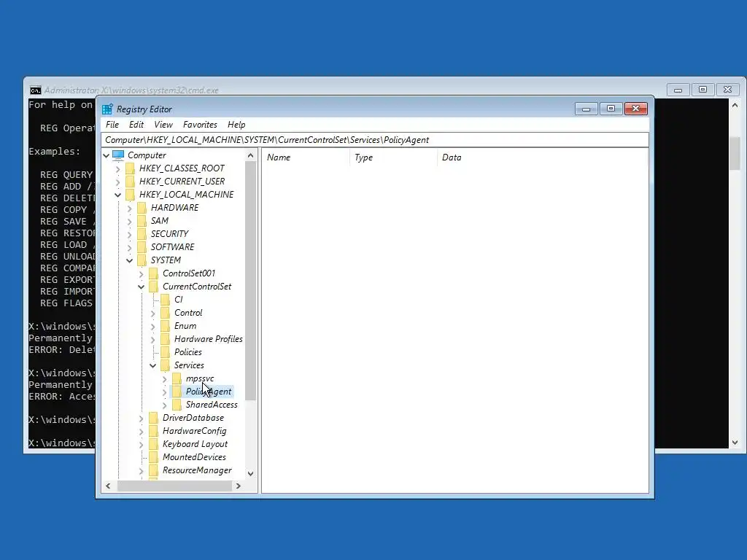The image size is (747, 560).
Task: Open the View menu
Action: [x=163, y=125]
